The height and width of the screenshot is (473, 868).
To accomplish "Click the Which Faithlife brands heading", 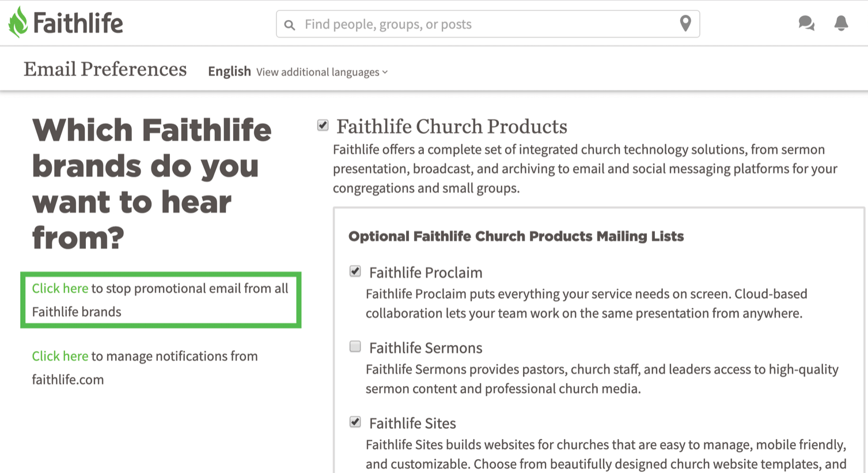I will click(152, 184).
